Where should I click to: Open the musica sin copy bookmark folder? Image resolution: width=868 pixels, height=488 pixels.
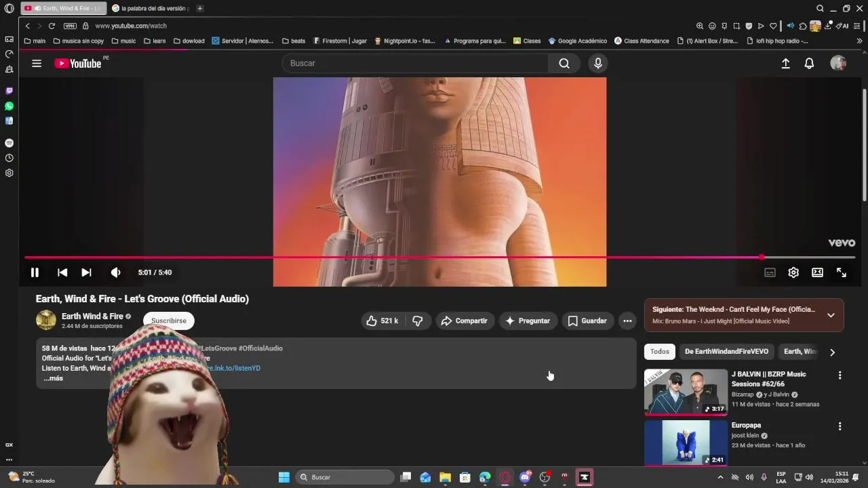[78, 41]
